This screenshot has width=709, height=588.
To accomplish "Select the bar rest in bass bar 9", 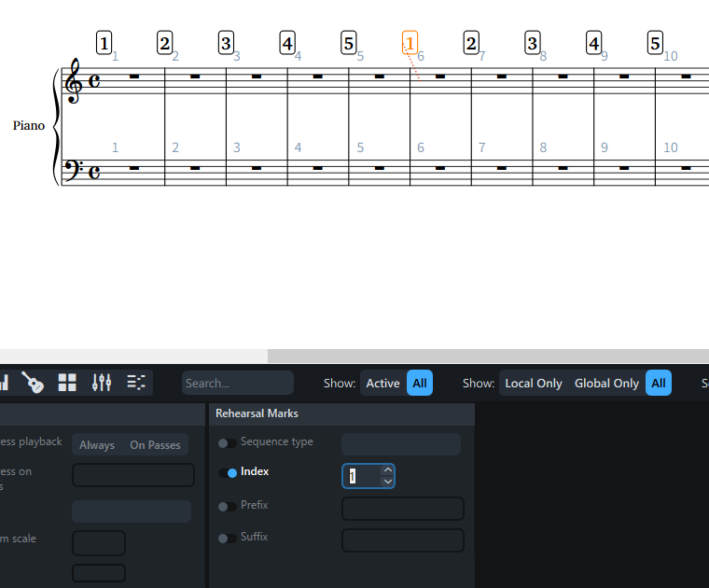I will pos(624,168).
